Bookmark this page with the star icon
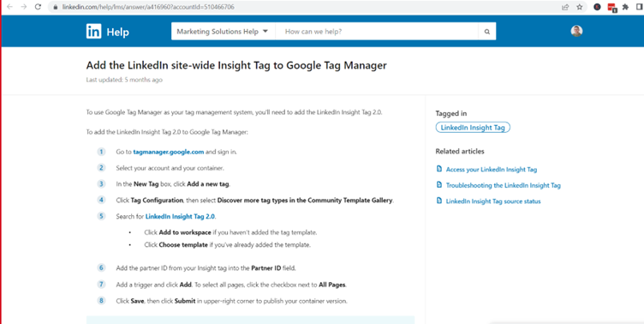Screen dimensions: 644x324 click(x=579, y=7)
